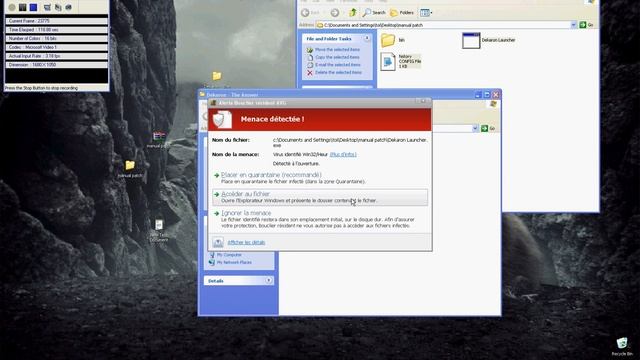640x360 pixels.
Task: Click the round Record button in recorder toolbar
Action: click(x=12, y=7)
